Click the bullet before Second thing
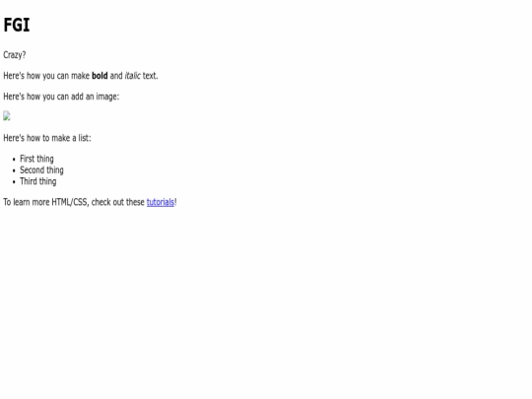Image resolution: width=532 pixels, height=399 pixels. 14,170
